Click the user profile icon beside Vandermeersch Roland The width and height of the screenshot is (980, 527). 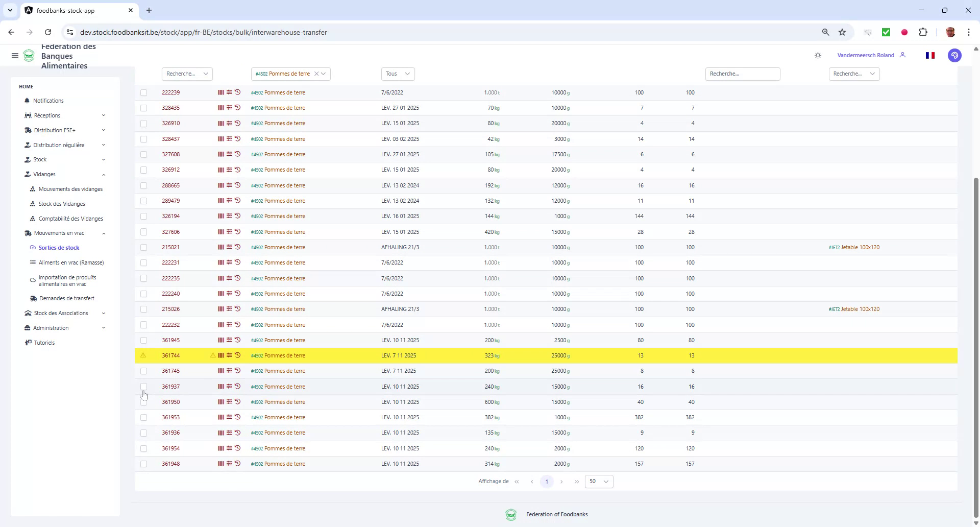pyautogui.click(x=903, y=55)
